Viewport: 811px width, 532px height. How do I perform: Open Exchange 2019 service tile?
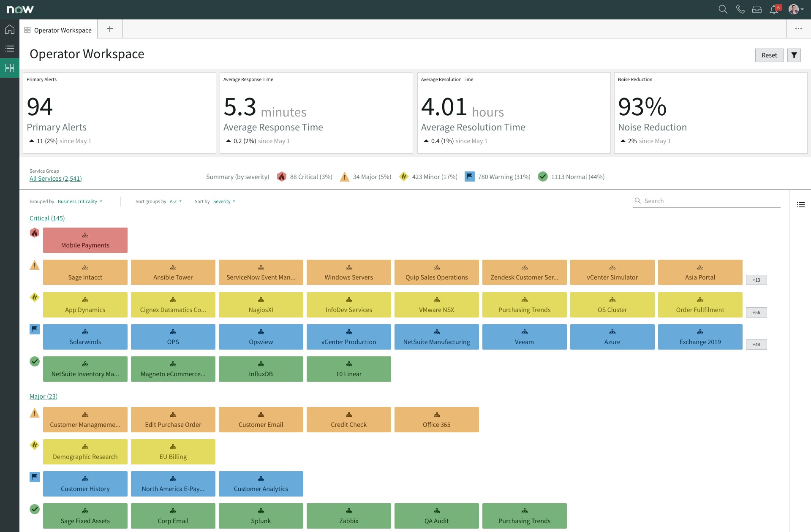(700, 337)
